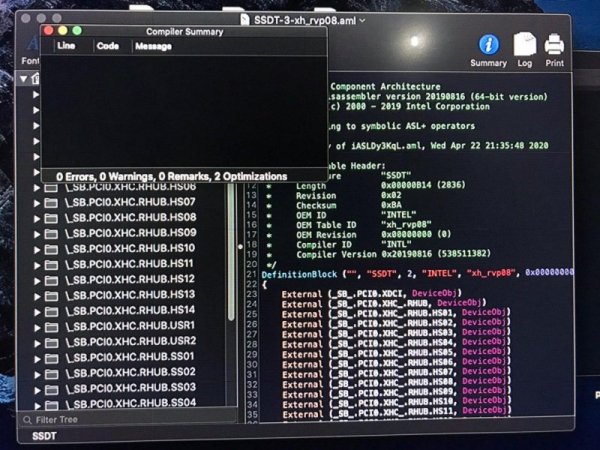Click the file icon in the title bar
The image size is (600, 450).
point(245,20)
